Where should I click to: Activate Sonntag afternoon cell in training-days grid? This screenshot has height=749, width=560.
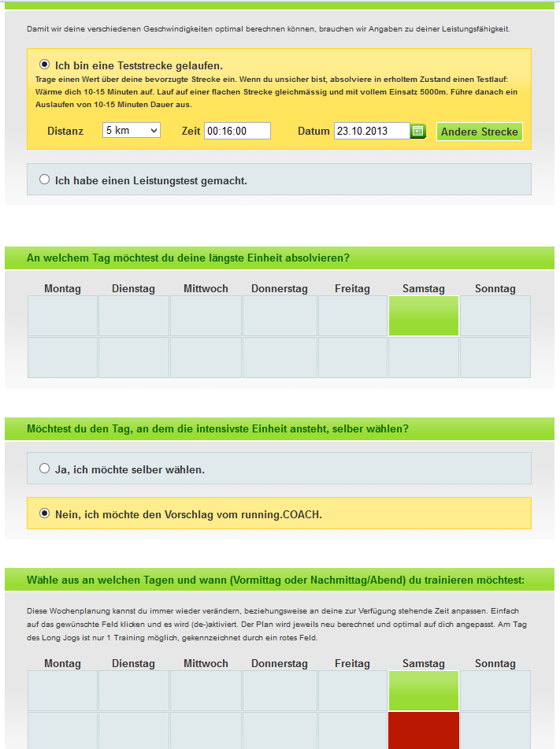pyautogui.click(x=495, y=731)
